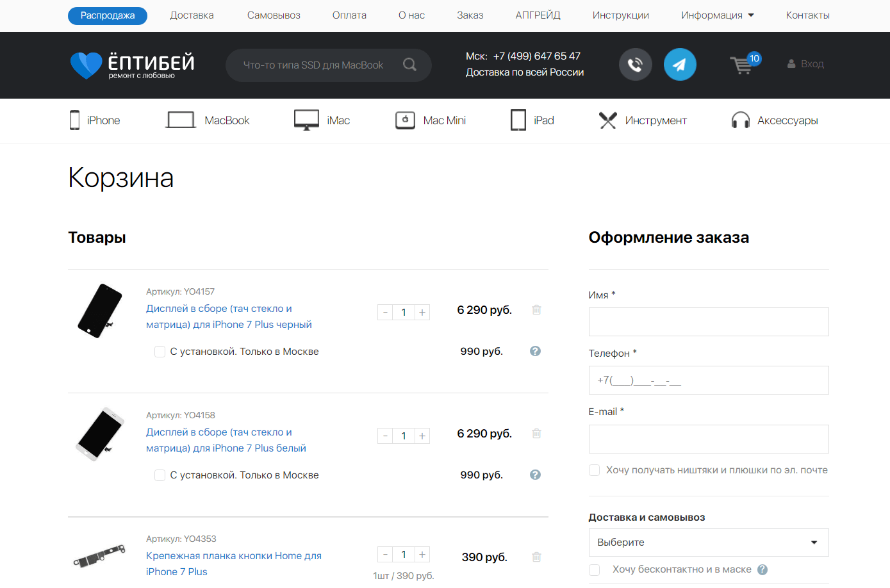
Task: Open the Оплата menu item
Action: (349, 15)
